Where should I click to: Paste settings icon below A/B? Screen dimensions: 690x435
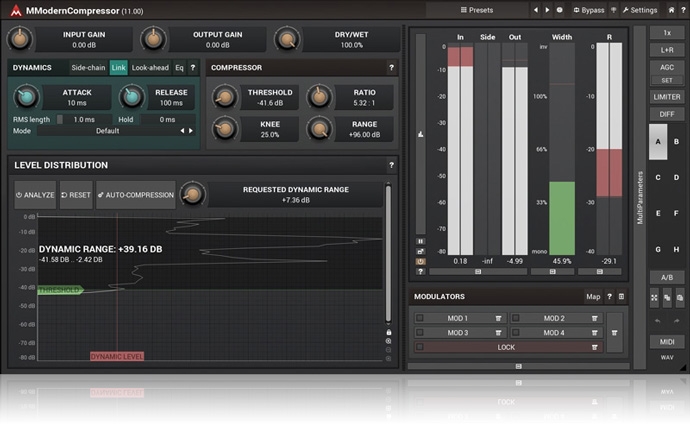pos(680,298)
